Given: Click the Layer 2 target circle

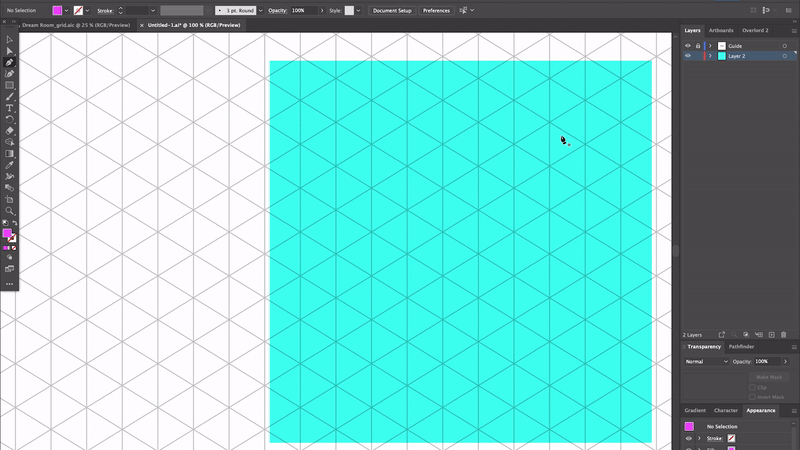Looking at the screenshot, I should pyautogui.click(x=785, y=56).
